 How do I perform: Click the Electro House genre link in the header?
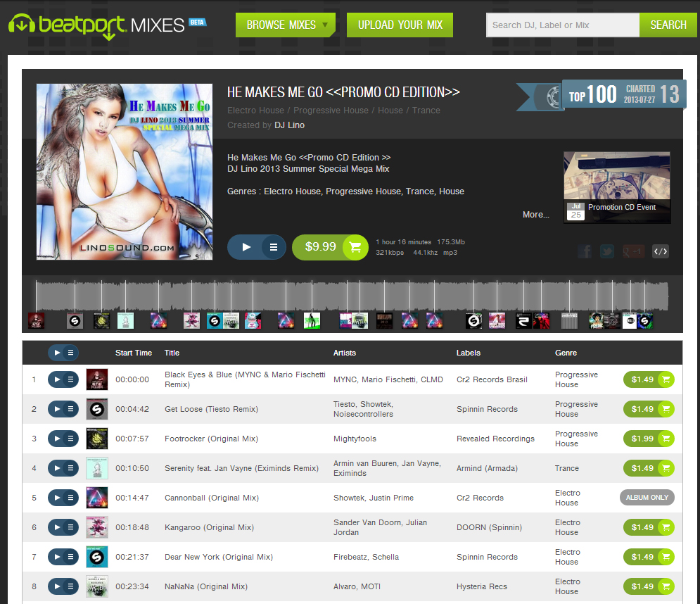255,111
